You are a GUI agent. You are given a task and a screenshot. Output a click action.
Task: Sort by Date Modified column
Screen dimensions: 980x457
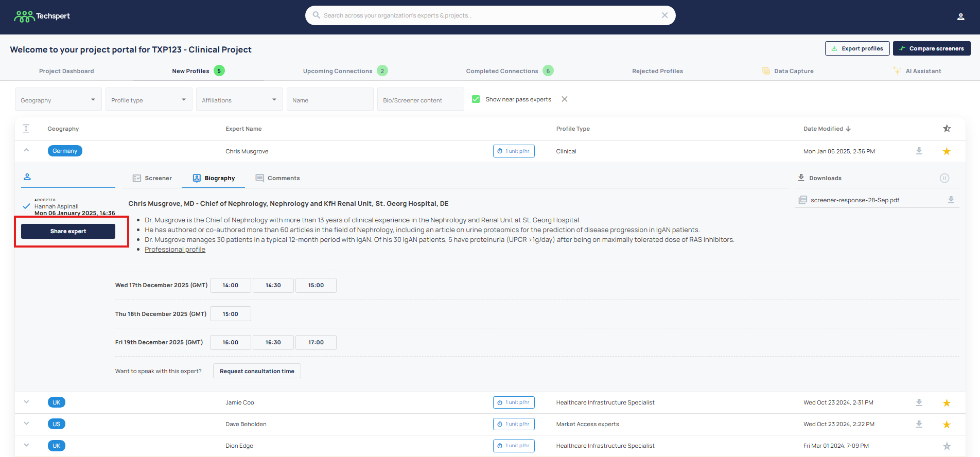pyautogui.click(x=827, y=129)
